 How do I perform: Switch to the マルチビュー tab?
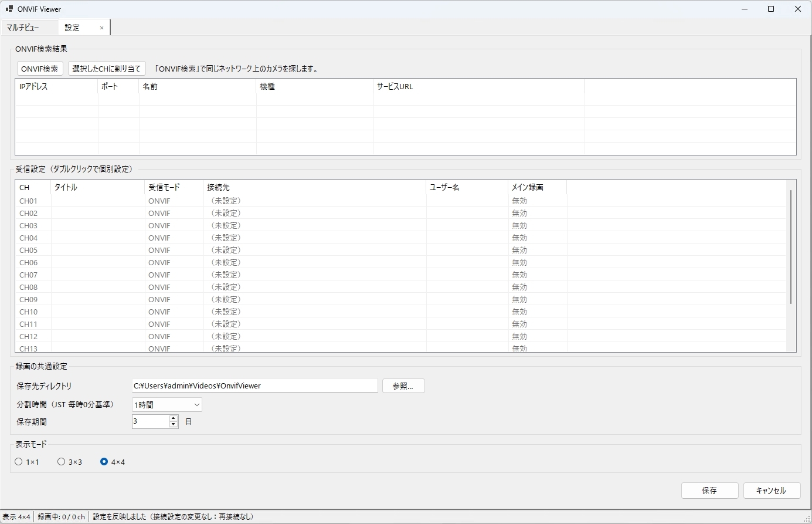click(29, 28)
